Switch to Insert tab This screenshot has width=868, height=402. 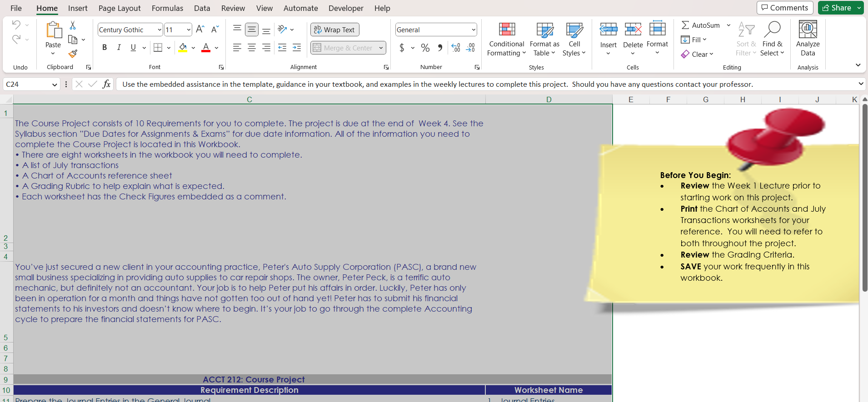click(x=78, y=8)
